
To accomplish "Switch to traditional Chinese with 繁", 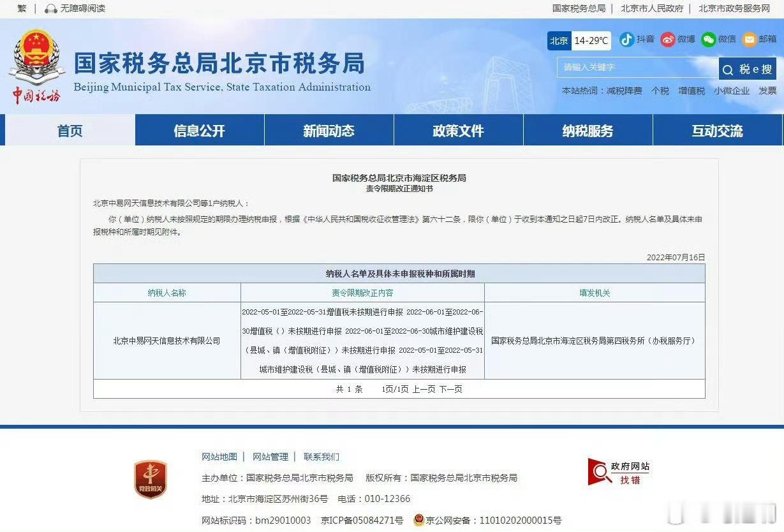I will pos(22,9).
